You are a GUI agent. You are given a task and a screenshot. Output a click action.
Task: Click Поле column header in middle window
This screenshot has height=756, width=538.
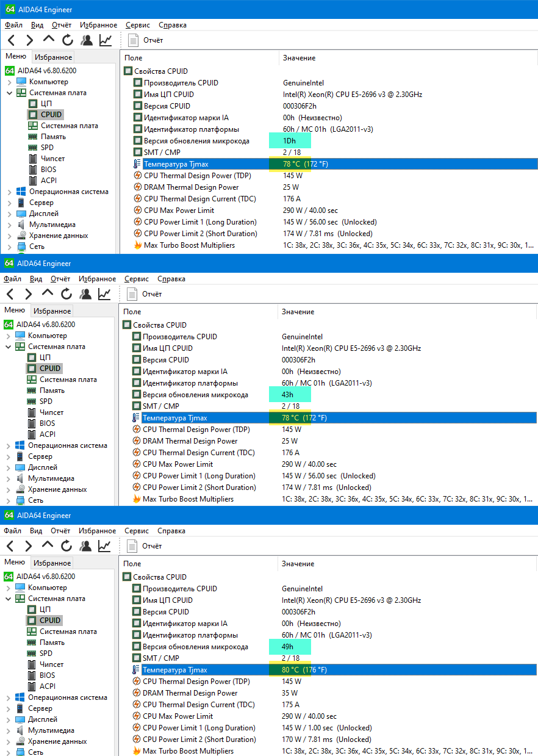132,311
